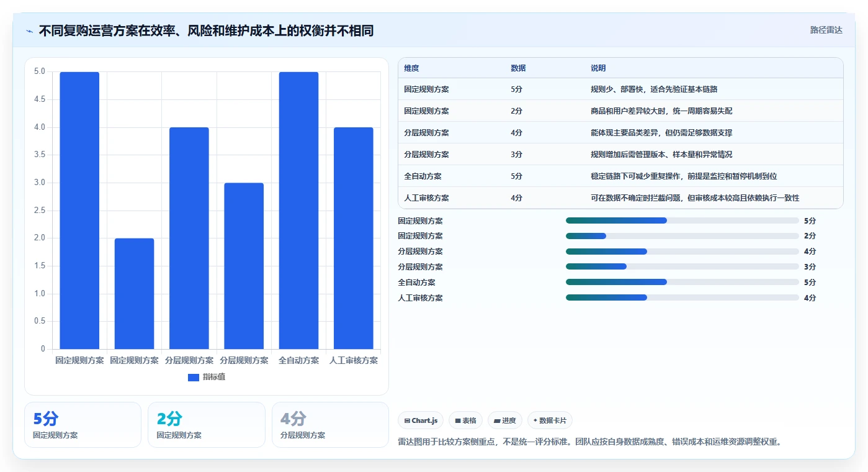Click the 人工审核方案 4分 progress bar

coord(682,297)
